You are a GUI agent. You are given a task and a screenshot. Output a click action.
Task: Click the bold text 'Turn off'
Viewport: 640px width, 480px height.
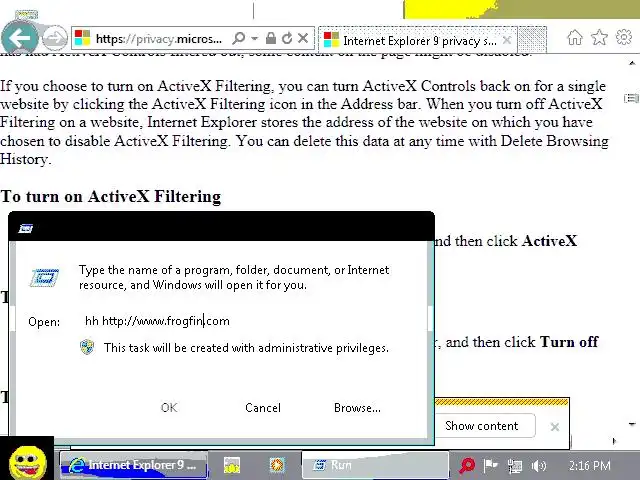pyautogui.click(x=569, y=342)
